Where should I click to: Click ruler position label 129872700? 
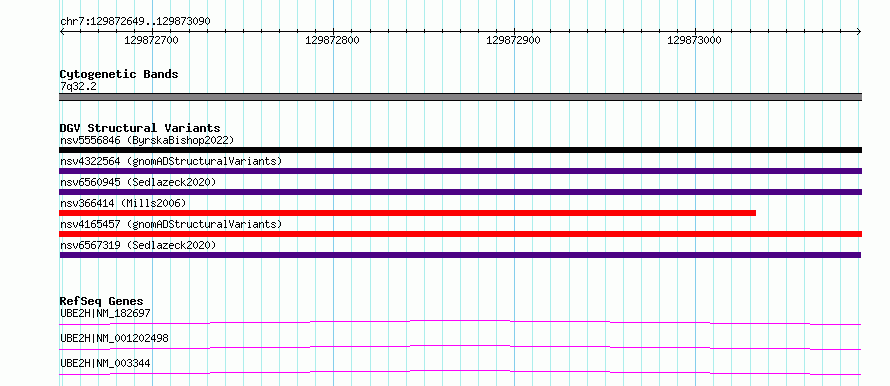tap(151, 40)
